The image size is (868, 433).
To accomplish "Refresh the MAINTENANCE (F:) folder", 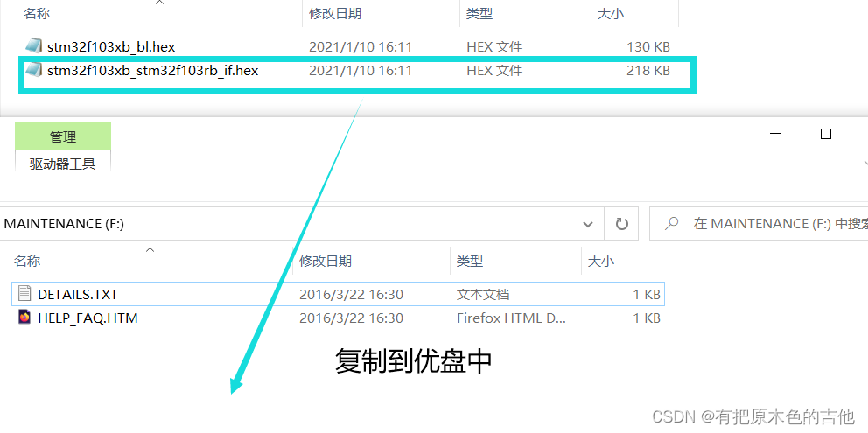I will [621, 224].
